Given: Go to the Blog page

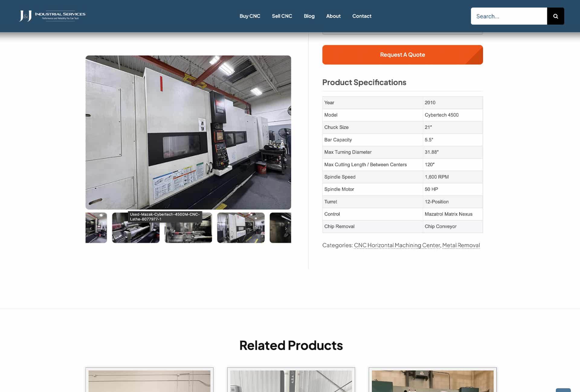Looking at the screenshot, I should pos(309,16).
